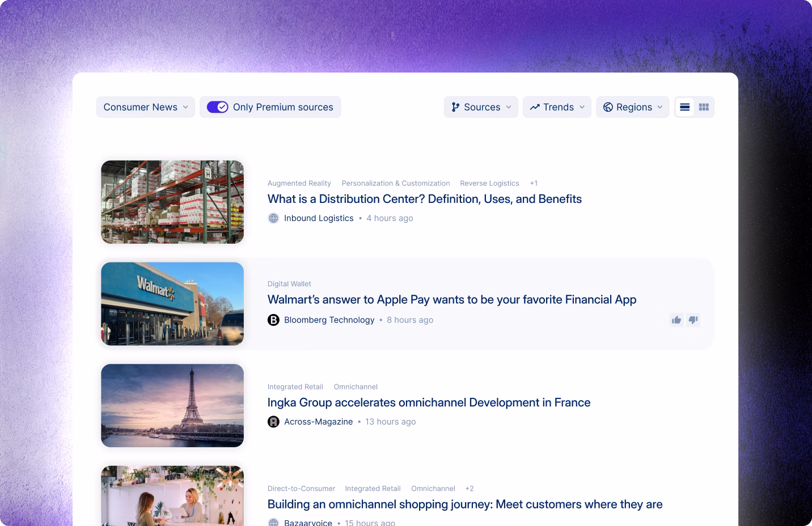Select Integrated Retail tag on Bazaarvoice article
Screen dimensions: 812x526
click(x=373, y=489)
